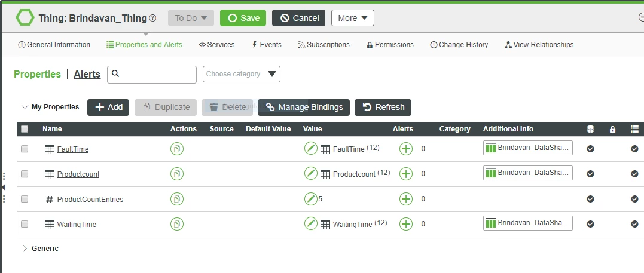Image resolution: width=644 pixels, height=273 pixels.
Task: Open General Information tab
Action: (54, 45)
